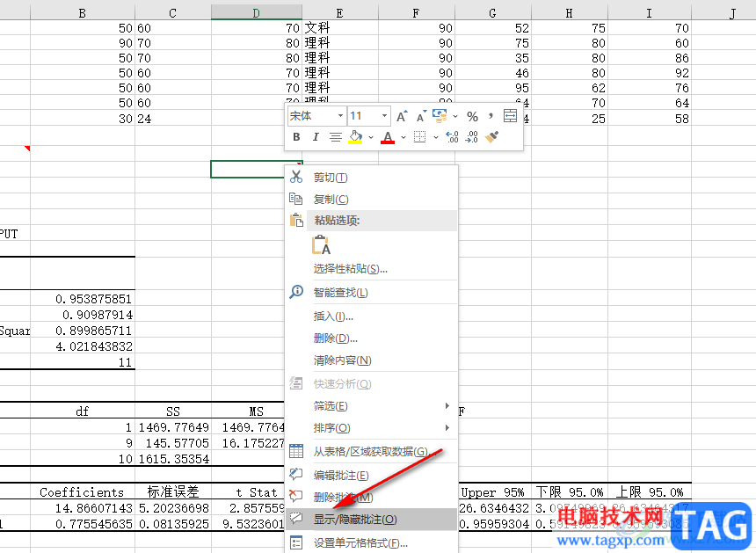Click the delete comment icon
The height and width of the screenshot is (553, 756).
[295, 496]
